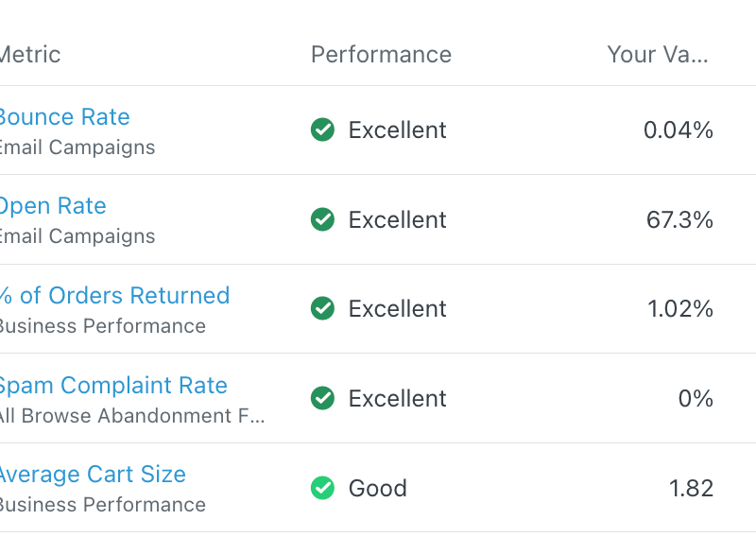The height and width of the screenshot is (537, 756).
Task: Sort by the Metric column header
Action: point(30,55)
